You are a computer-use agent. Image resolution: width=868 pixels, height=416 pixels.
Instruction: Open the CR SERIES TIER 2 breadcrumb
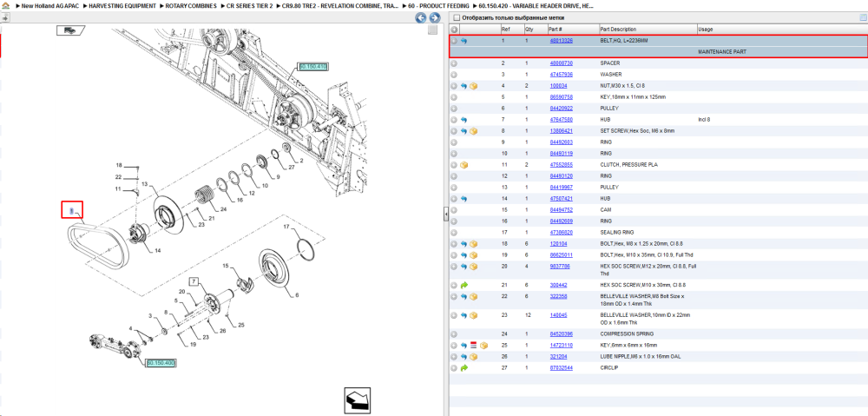tap(249, 5)
